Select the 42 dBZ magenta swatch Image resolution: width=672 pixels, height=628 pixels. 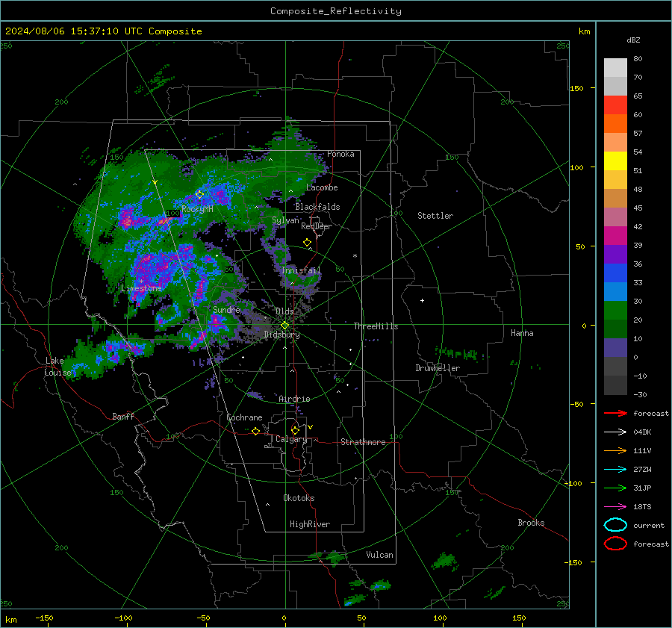(x=615, y=235)
